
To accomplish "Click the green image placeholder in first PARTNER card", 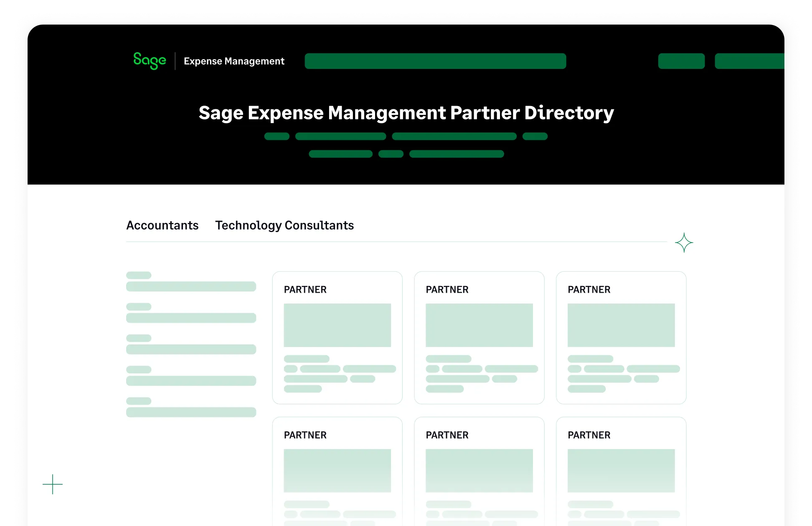I will (x=337, y=325).
